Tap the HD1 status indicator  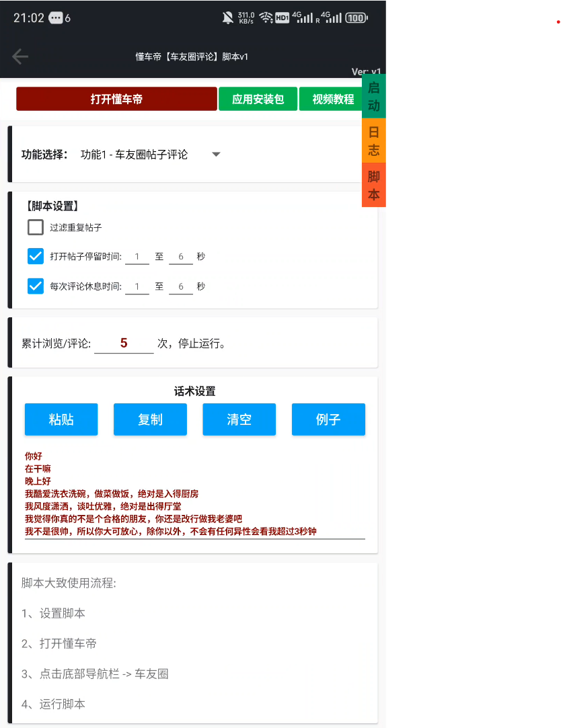pos(282,18)
